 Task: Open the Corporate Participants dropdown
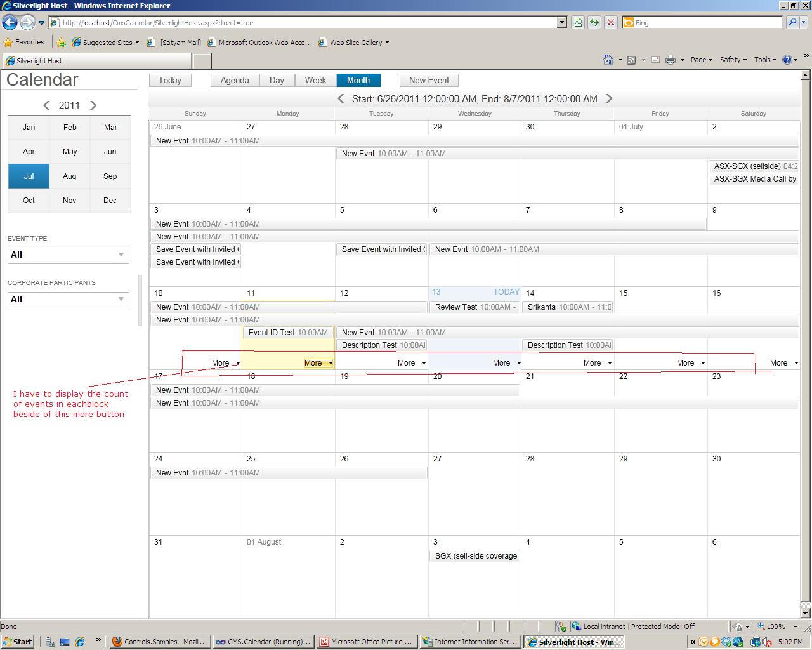click(x=68, y=300)
